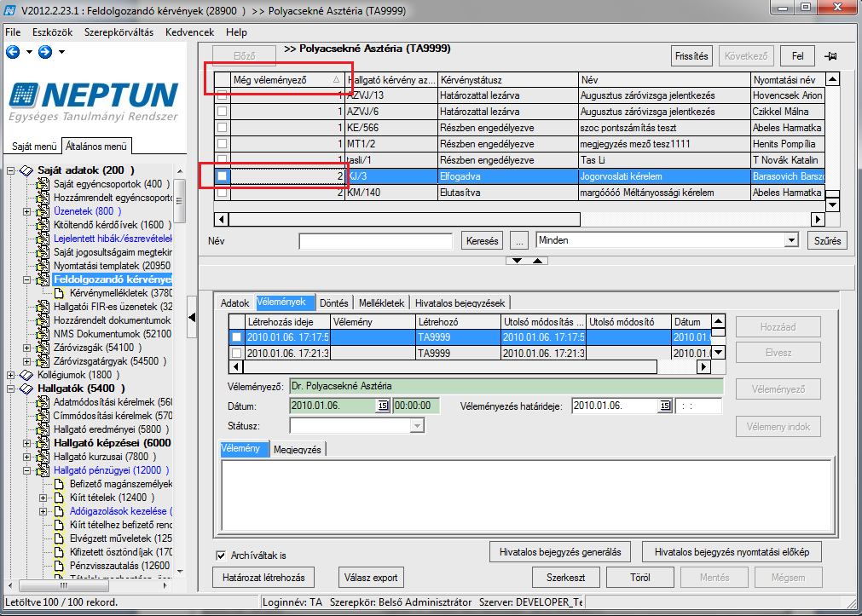Click calendar icon of Véleményezés határideje
Screen dimensions: 862x616
pyautogui.click(x=665, y=406)
